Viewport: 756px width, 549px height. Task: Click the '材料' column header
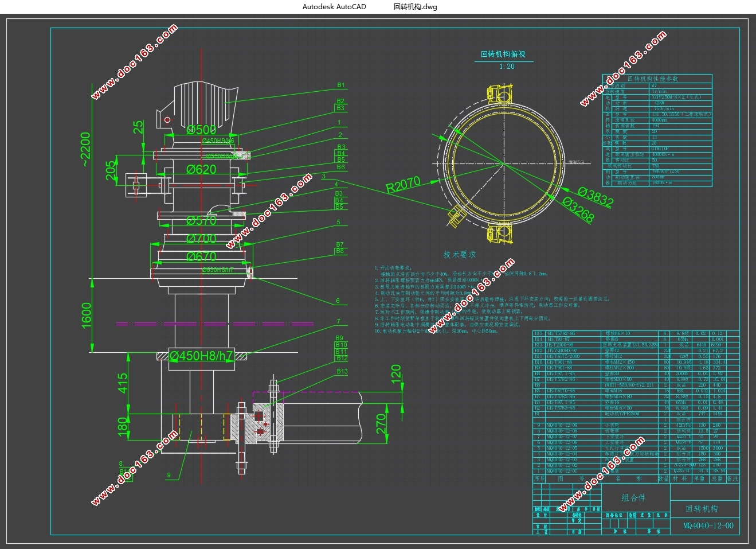coord(680,478)
